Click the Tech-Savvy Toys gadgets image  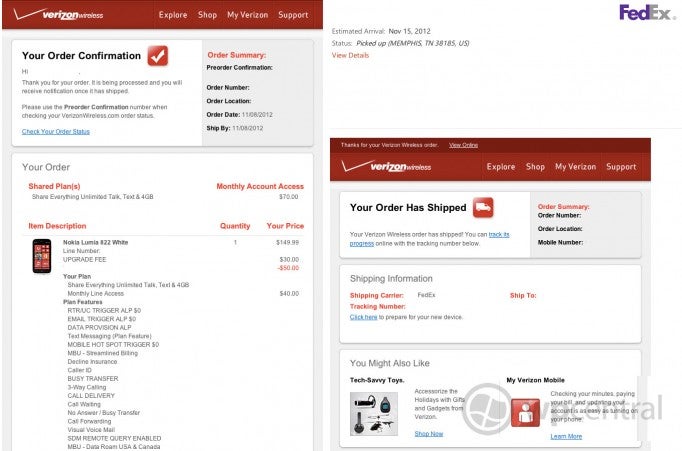pos(374,414)
